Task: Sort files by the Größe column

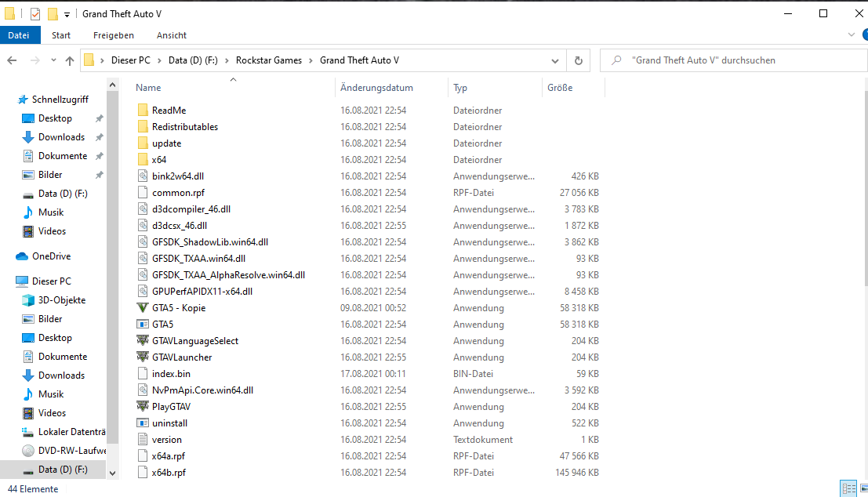Action: pyautogui.click(x=560, y=87)
